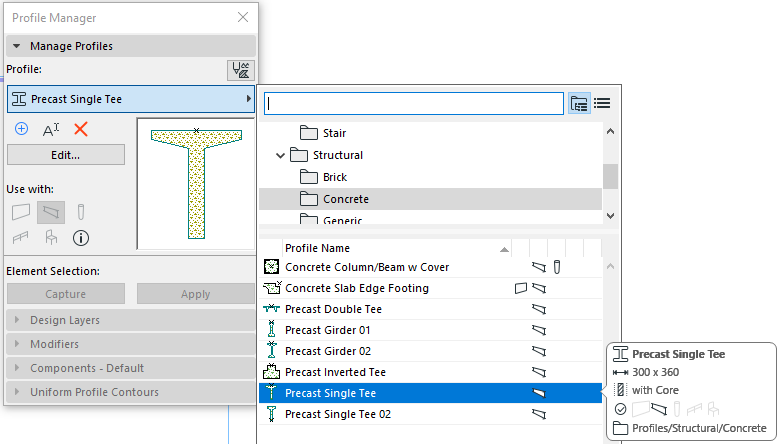The width and height of the screenshot is (782, 444).
Task: Click column icon in Concrete Column/Beam row
Action: (557, 267)
